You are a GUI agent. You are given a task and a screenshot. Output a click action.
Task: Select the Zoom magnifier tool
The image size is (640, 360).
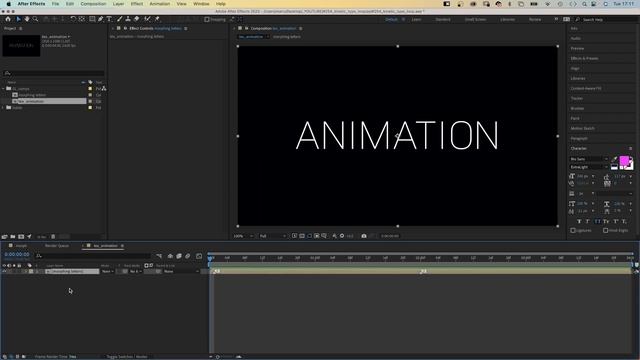(36, 19)
